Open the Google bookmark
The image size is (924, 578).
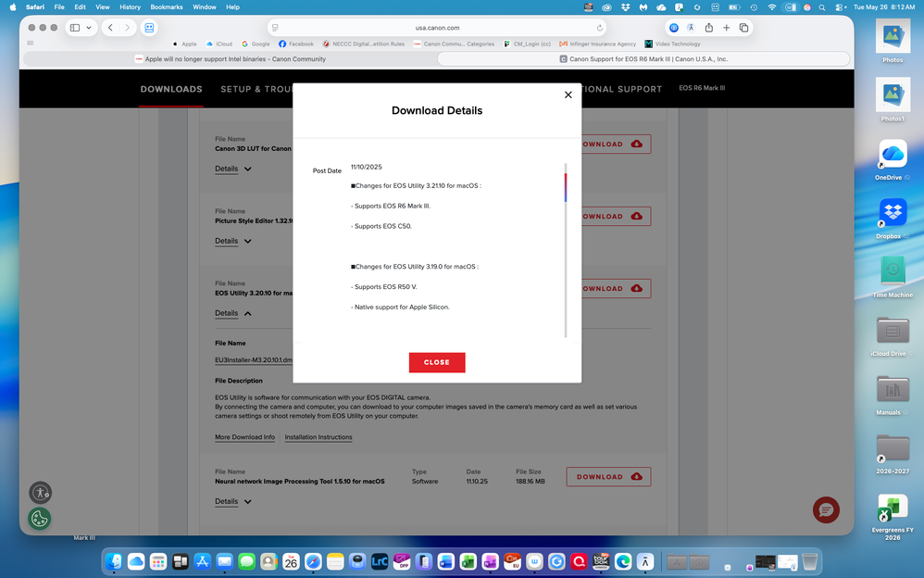tap(256, 44)
